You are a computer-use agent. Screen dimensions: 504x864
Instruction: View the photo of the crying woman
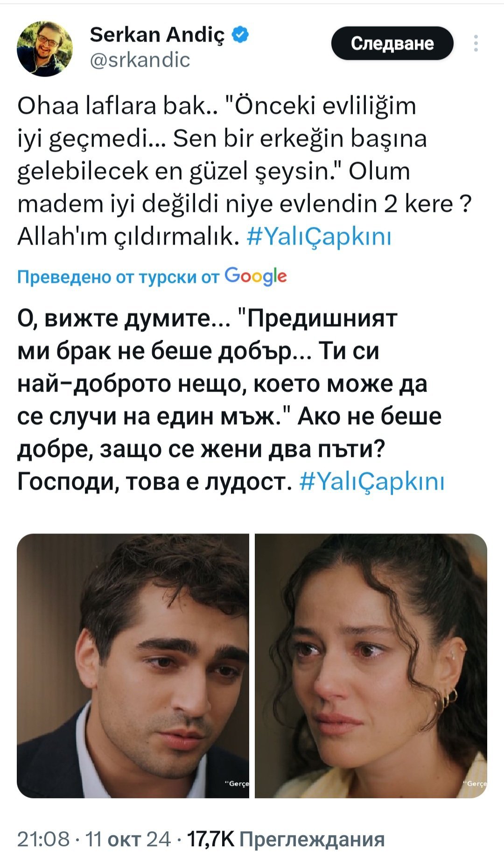[x=371, y=666]
